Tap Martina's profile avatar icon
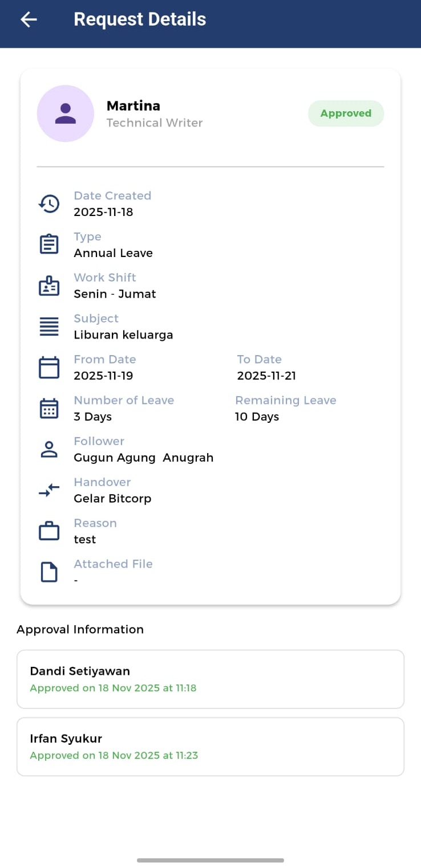This screenshot has width=421, height=868. click(66, 113)
